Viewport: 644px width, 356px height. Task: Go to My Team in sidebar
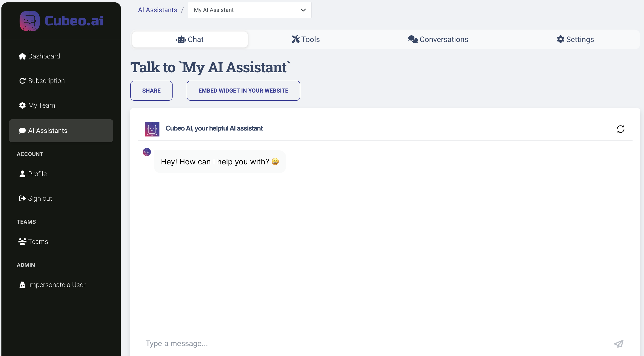coord(41,105)
